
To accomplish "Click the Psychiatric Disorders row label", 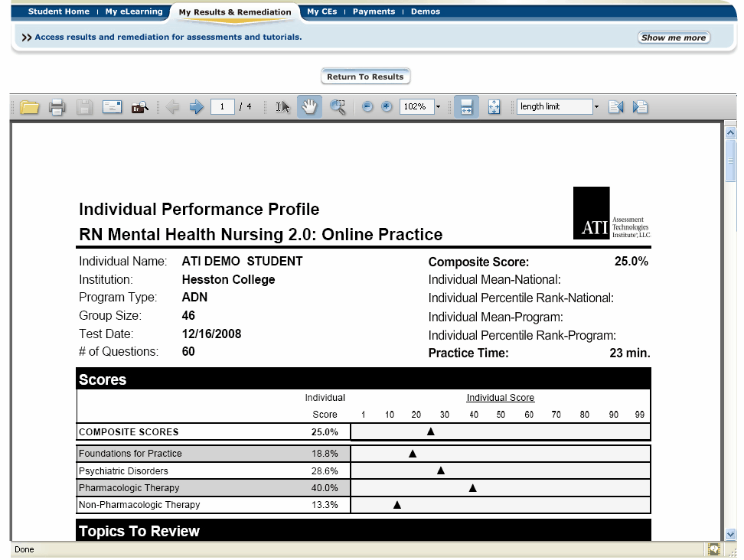I will (123, 470).
